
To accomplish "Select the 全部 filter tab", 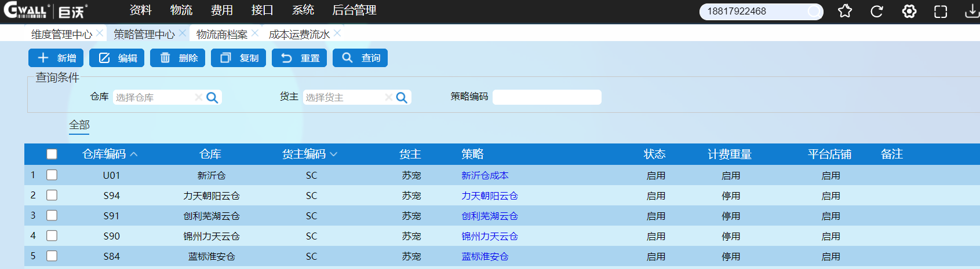I will (x=79, y=124).
